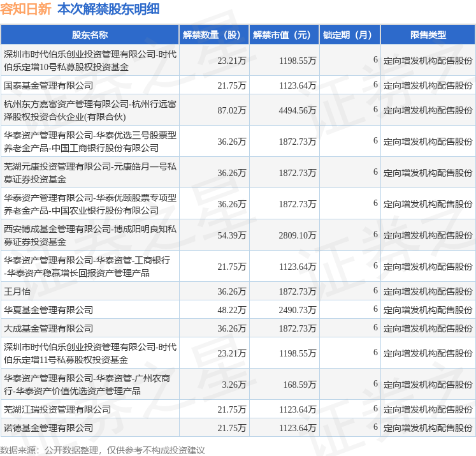The height and width of the screenshot is (456, 476).
Task: Click 21.75万 in the 芜湖江瑞 row
Action: tap(231, 409)
